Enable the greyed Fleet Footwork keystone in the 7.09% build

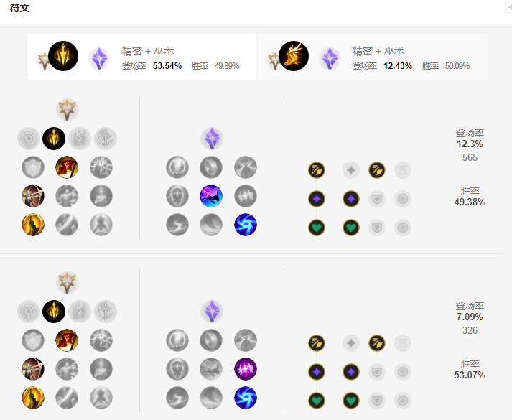(80, 312)
